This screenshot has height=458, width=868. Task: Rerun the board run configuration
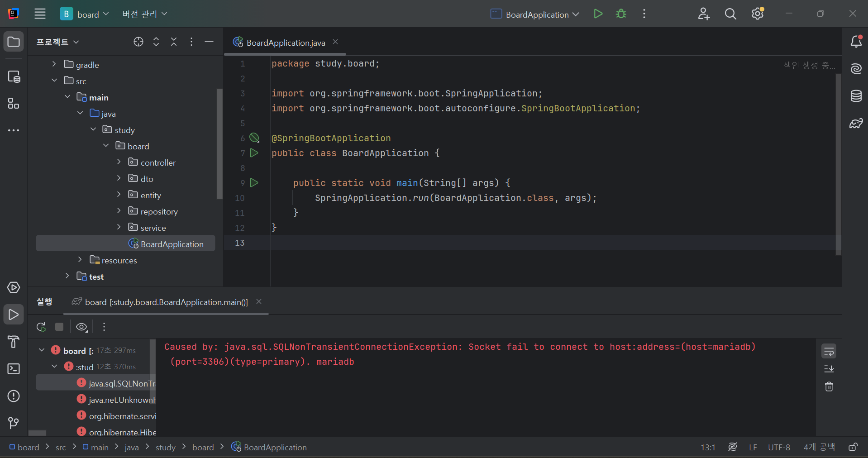[41, 327]
